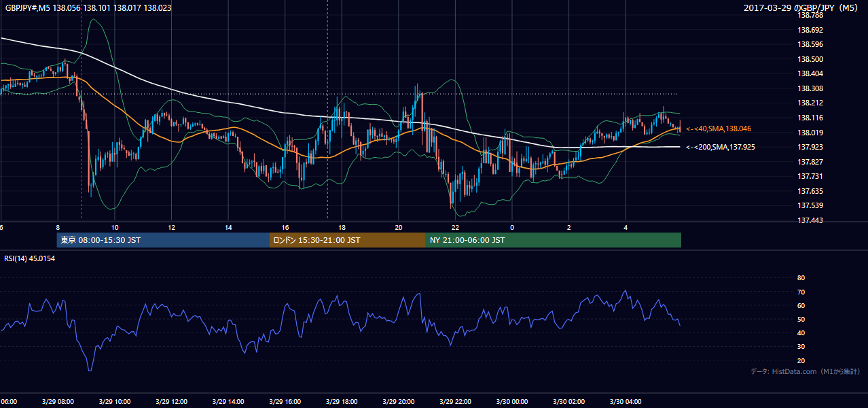Click the 3/29 18:00 bottom time label
The height and width of the screenshot is (408, 868).
[342, 402]
